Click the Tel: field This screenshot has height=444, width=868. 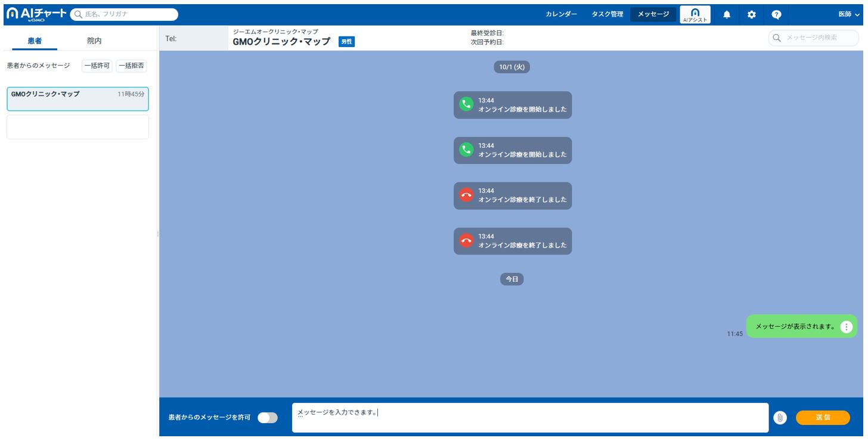point(193,38)
